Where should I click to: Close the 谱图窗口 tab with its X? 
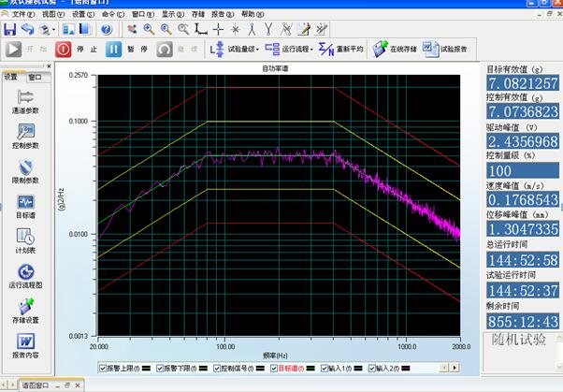(78, 385)
